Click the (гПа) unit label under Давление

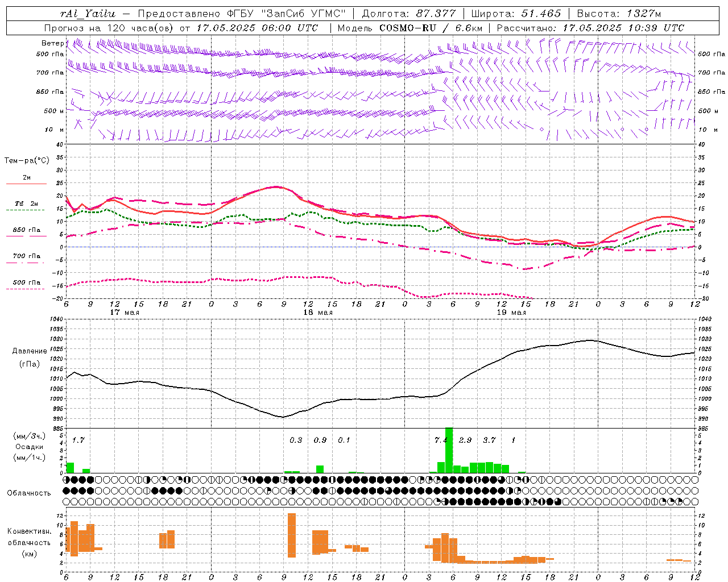(x=30, y=364)
